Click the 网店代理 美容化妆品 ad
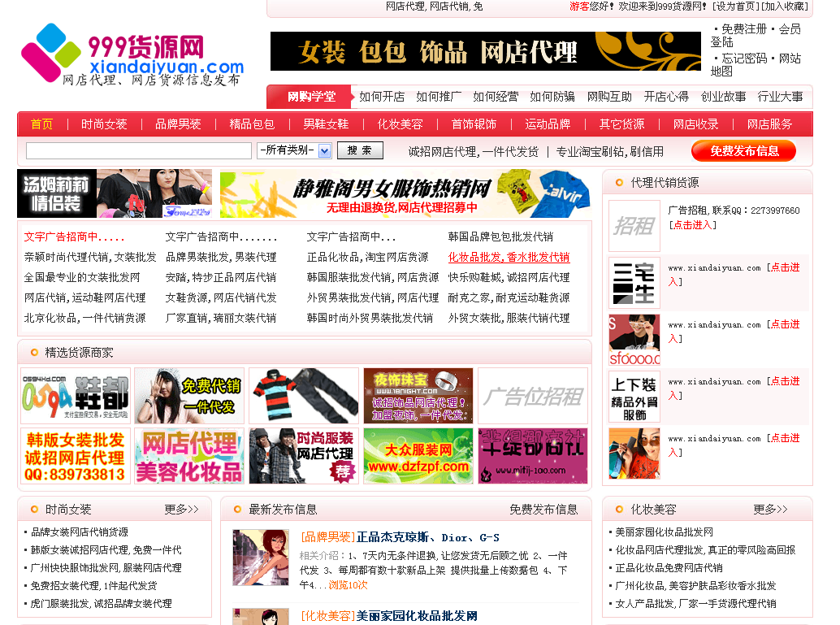The height and width of the screenshot is (625, 840). tap(189, 456)
